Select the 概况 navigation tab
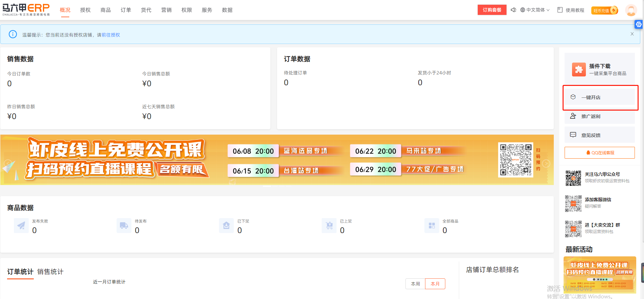 pos(65,10)
